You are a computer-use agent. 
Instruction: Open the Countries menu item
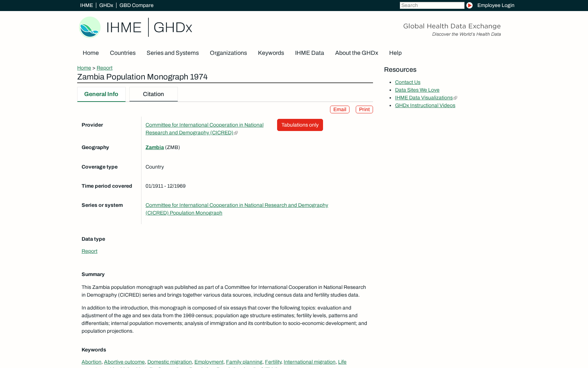(123, 53)
